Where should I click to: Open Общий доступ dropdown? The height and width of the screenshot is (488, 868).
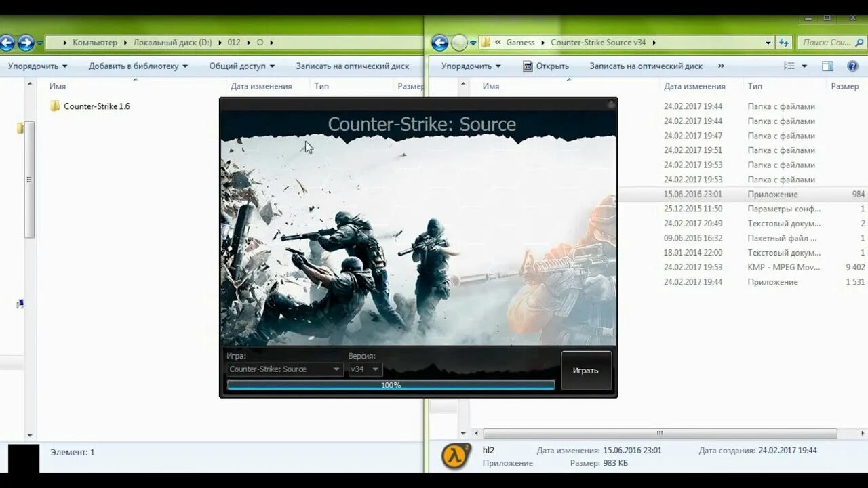coord(242,66)
